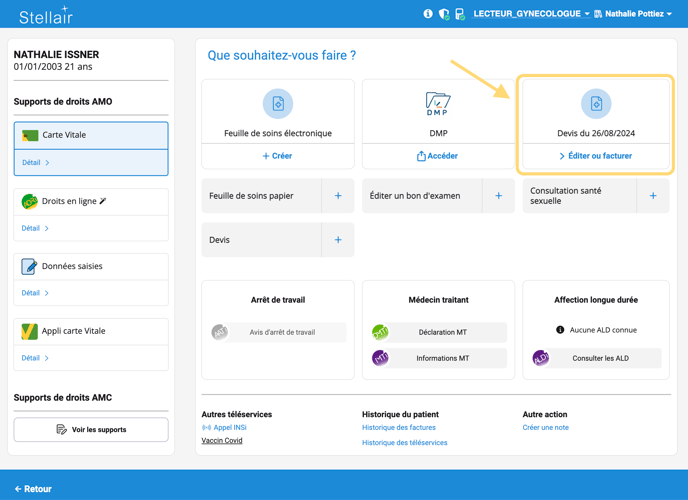This screenshot has height=500, width=688.
Task: Click the card reader icon in header
Action: click(460, 14)
